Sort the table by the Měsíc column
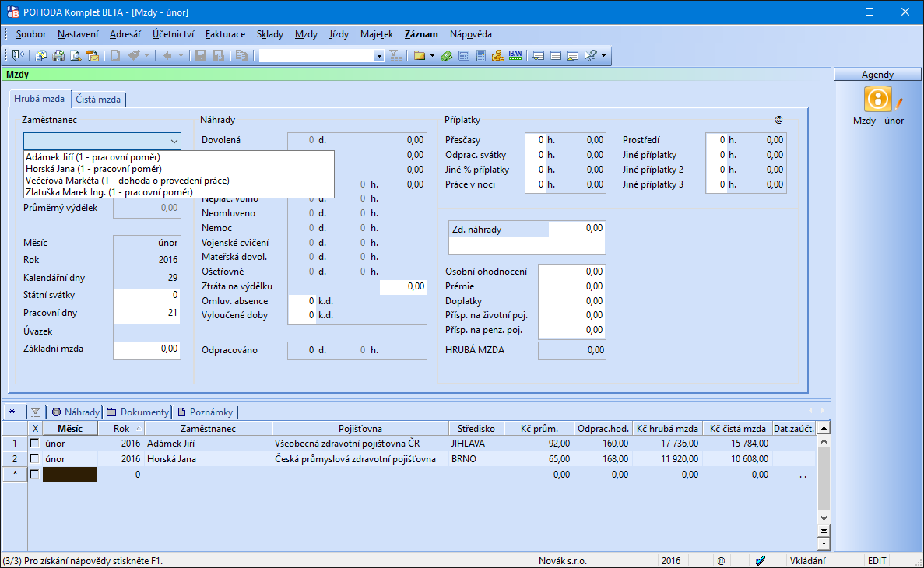 pos(69,429)
